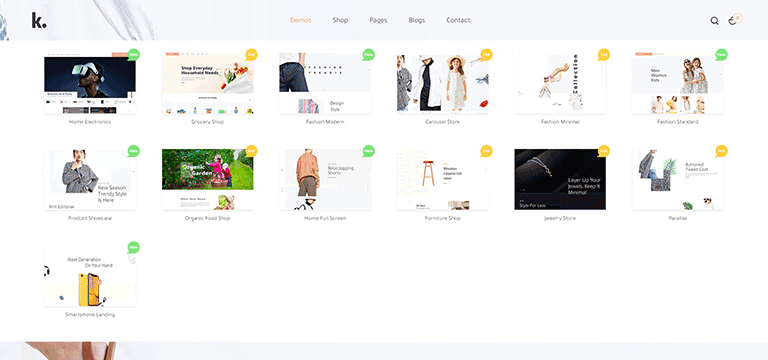The height and width of the screenshot is (360, 768).
Task: Open the Organic Food Shop demo link
Action: coord(208,218)
